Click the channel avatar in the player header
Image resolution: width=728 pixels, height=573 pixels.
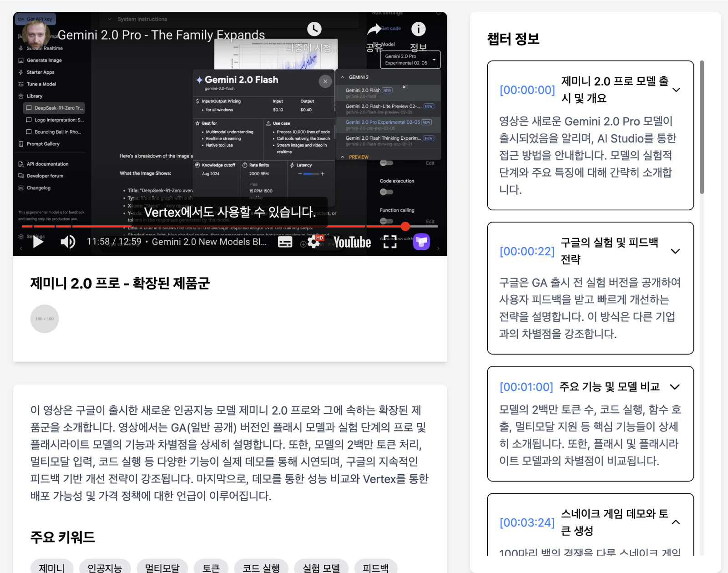(35, 33)
